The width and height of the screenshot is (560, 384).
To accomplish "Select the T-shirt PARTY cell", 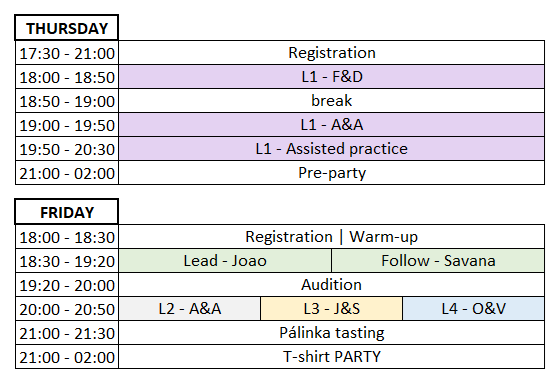I will click(331, 357).
